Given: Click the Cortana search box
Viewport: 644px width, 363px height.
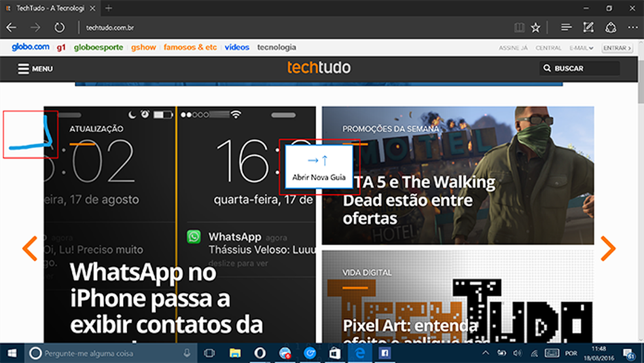Looking at the screenshot, I should click(111, 353).
